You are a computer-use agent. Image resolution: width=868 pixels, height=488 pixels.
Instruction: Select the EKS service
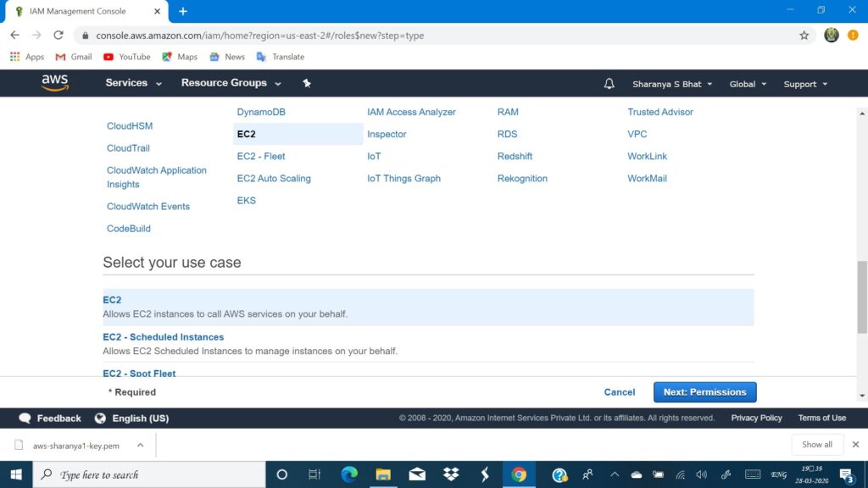[247, 200]
